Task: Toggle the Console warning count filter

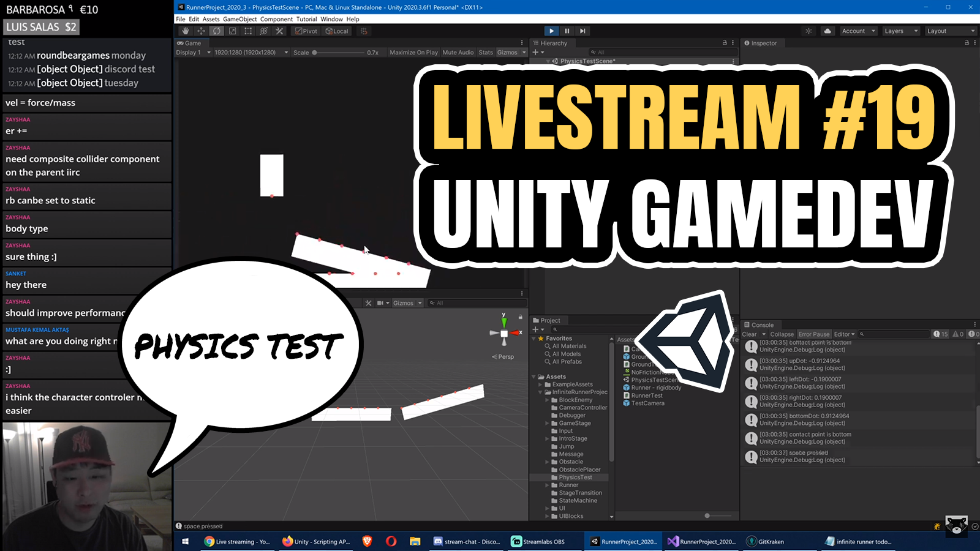Action: 958,334
